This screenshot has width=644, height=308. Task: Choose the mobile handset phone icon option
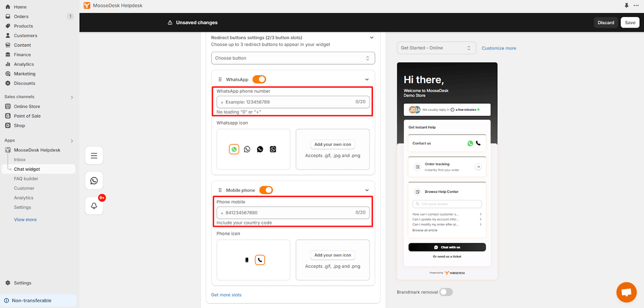tap(247, 260)
